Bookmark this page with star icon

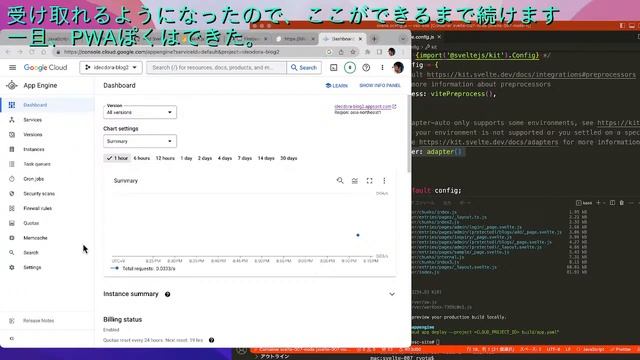click(353, 52)
